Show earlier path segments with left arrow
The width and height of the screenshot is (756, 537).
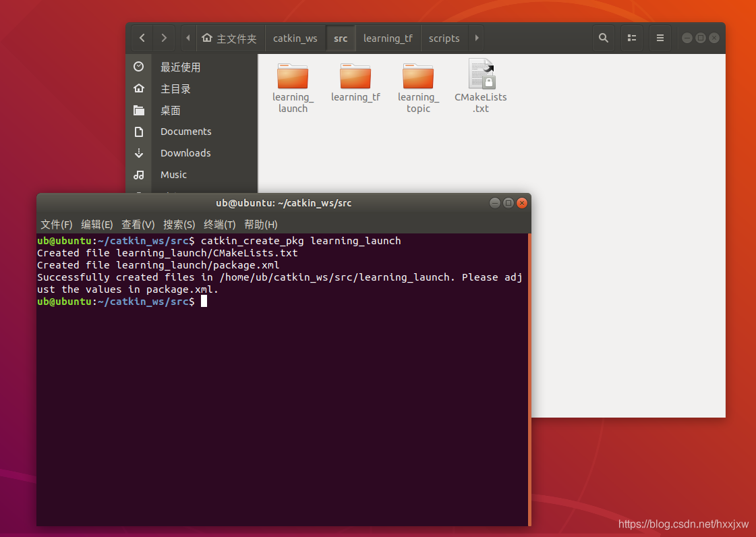coord(188,38)
